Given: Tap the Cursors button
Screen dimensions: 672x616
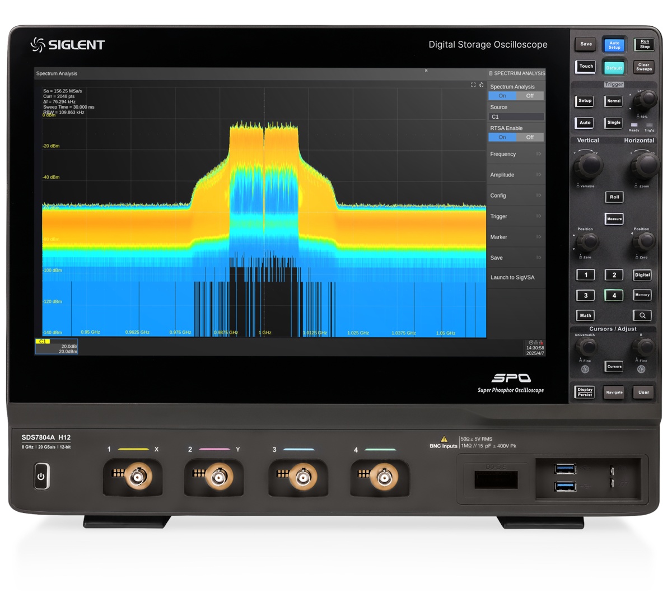Looking at the screenshot, I should click(x=614, y=366).
